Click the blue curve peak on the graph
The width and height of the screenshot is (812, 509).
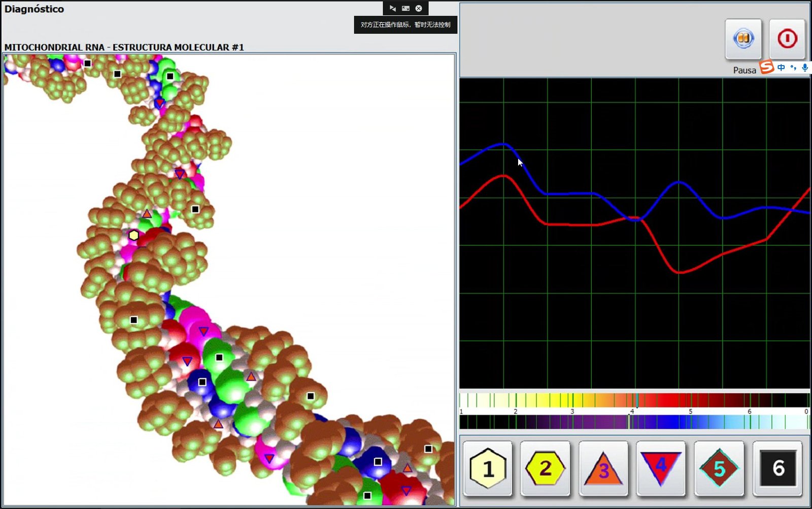click(503, 144)
